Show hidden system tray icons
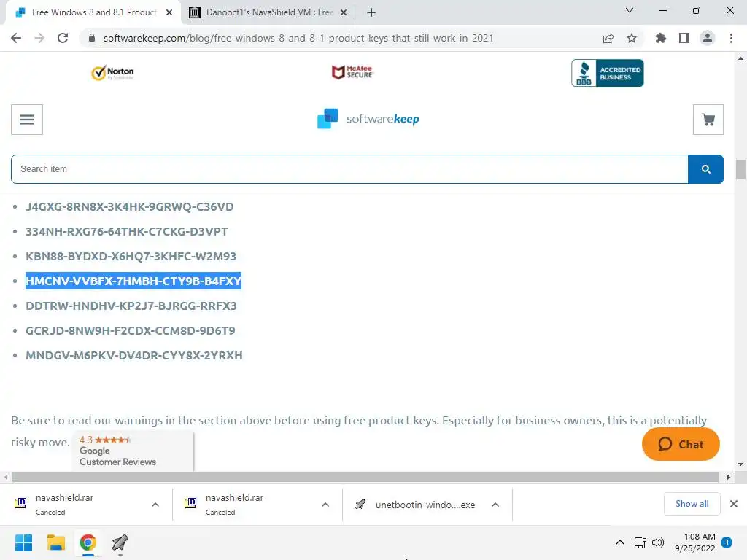 (620, 542)
